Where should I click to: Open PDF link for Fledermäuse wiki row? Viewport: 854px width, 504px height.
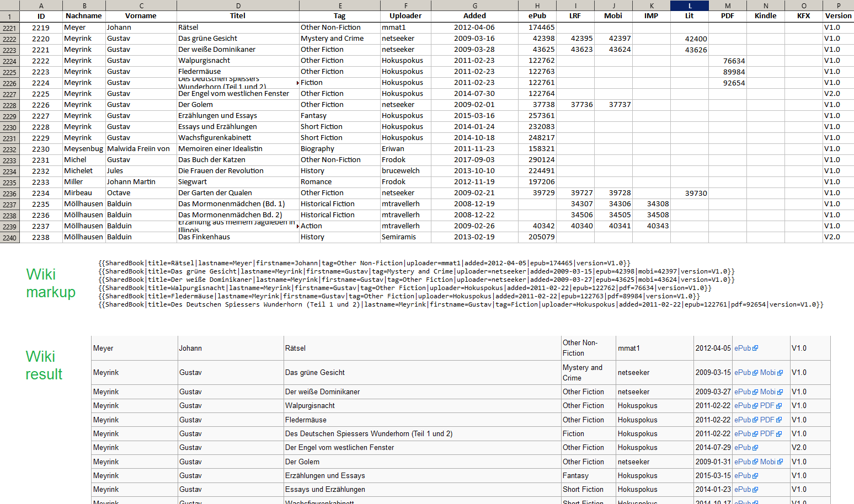click(771, 420)
